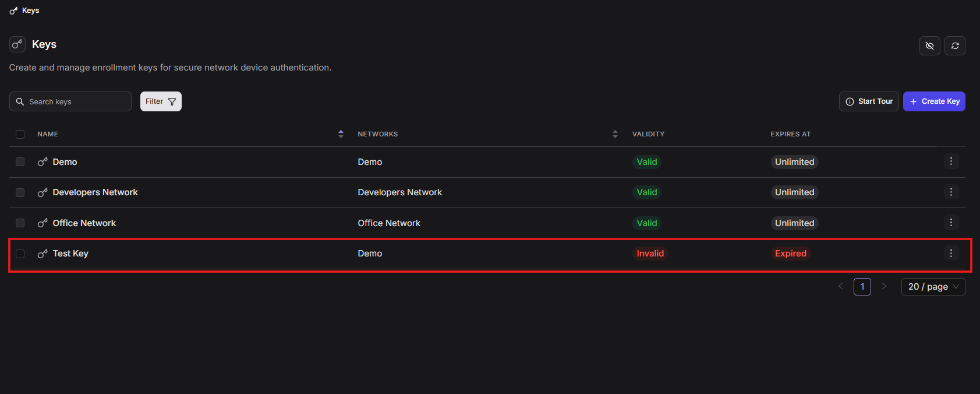980x394 pixels.
Task: Sort the table by Name column
Action: click(341, 134)
